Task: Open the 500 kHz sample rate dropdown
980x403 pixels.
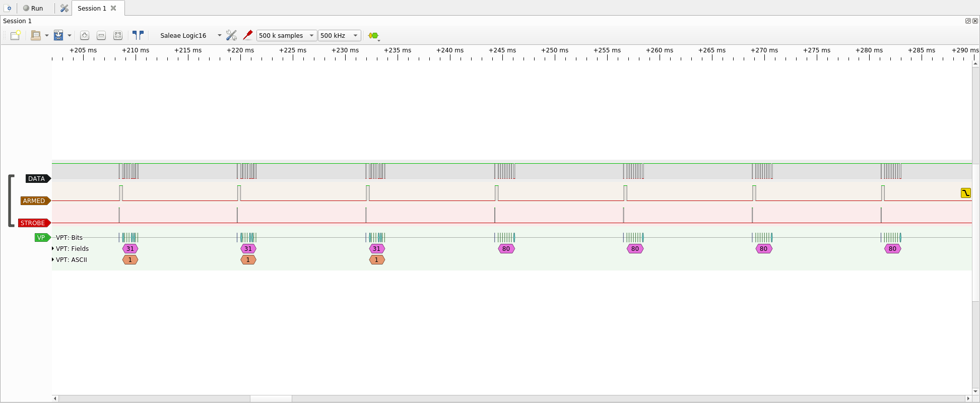Action: (340, 35)
